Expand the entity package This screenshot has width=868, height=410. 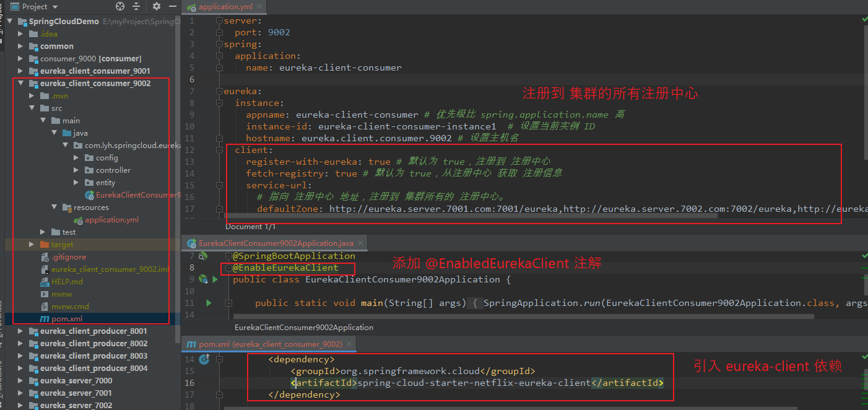coord(76,183)
